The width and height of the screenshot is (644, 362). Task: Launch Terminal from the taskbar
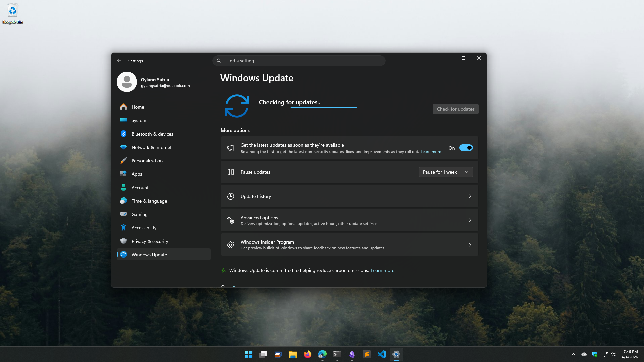click(x=337, y=354)
